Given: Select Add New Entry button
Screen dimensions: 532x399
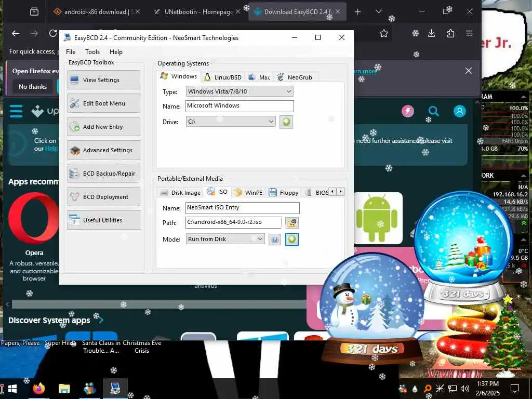Looking at the screenshot, I should [103, 127].
